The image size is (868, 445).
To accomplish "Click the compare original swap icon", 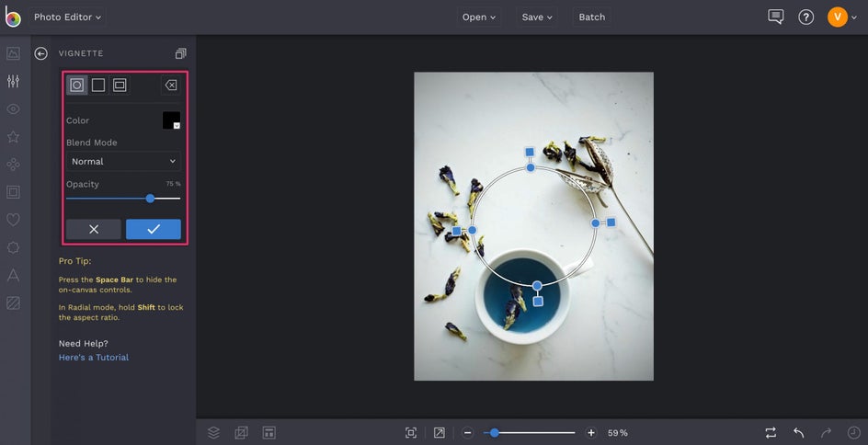I will coord(771,433).
